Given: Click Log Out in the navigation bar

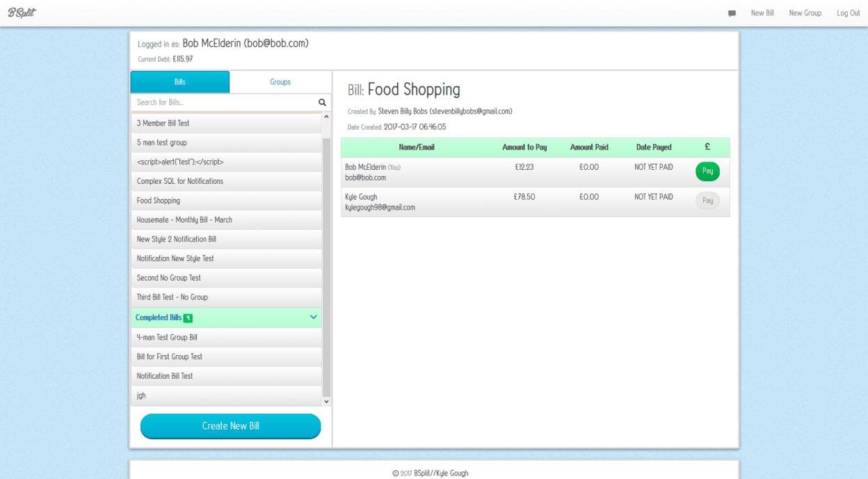Looking at the screenshot, I should pos(848,13).
